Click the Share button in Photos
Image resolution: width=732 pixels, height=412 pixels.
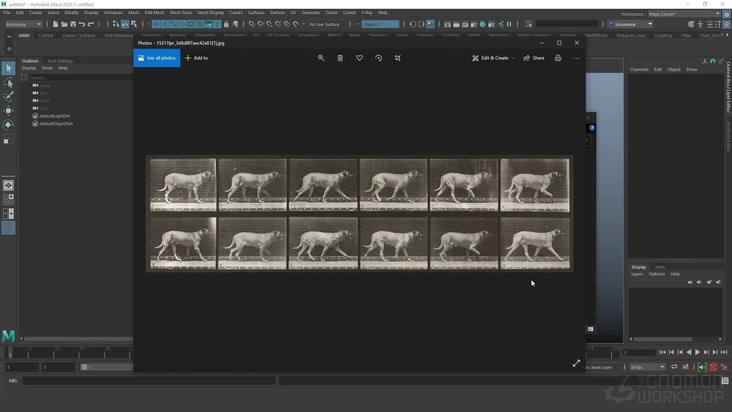pos(534,58)
